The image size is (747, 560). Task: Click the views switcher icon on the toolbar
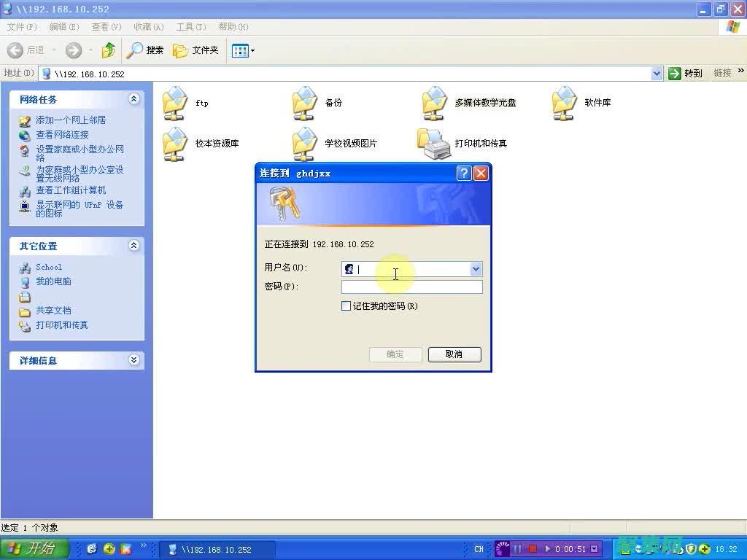point(241,50)
